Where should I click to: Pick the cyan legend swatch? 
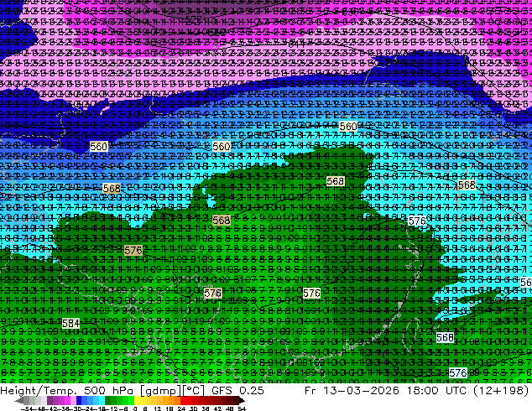102,400
